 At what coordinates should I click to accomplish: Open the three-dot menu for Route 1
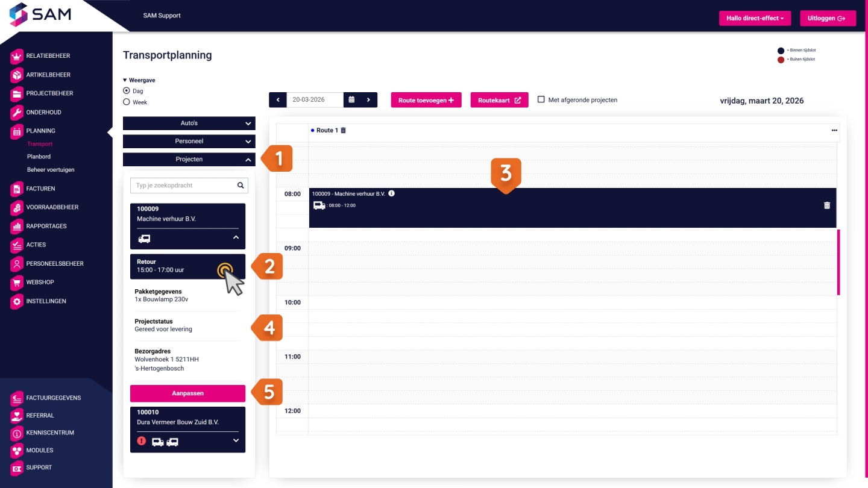[x=834, y=130]
